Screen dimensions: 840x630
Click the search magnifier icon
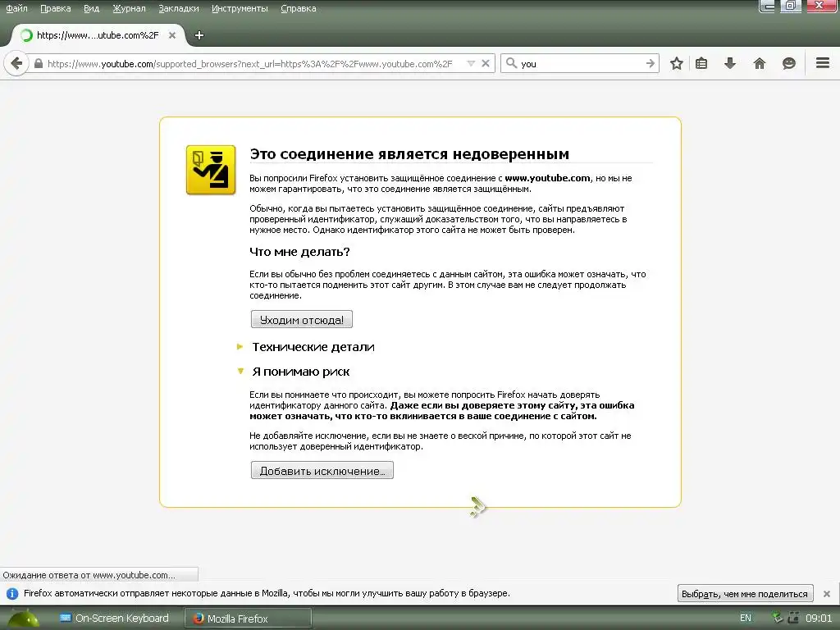[x=512, y=64]
